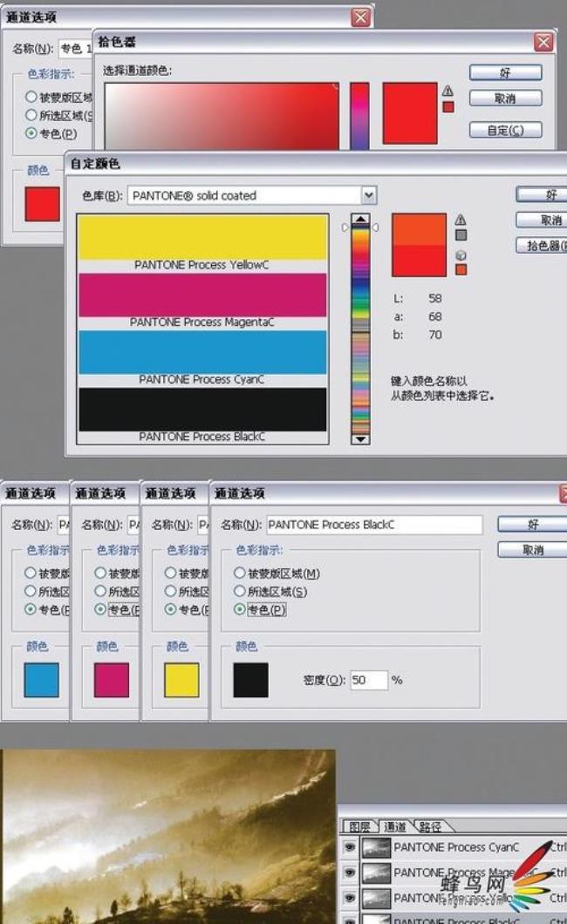Viewport: 567px width, 924px height.
Task: Select 专色(P) radio in BlackC channel dialog
Action: pyautogui.click(x=239, y=609)
